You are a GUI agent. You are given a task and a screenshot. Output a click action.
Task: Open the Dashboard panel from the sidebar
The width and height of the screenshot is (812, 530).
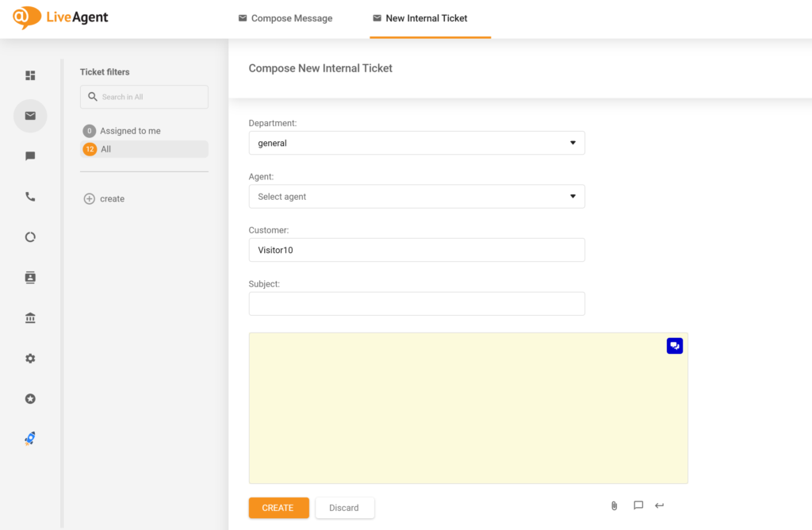[30, 75]
